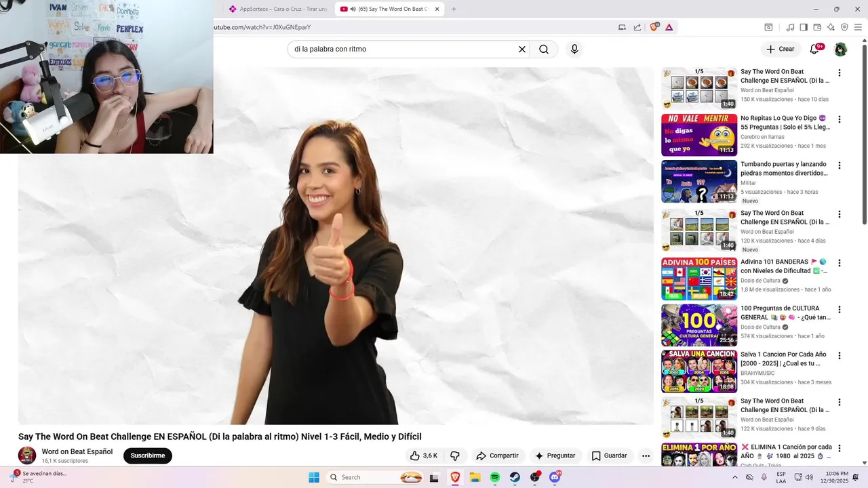Screen dimensions: 868x488
Task: Save the video with Guardar
Action: click(x=609, y=455)
